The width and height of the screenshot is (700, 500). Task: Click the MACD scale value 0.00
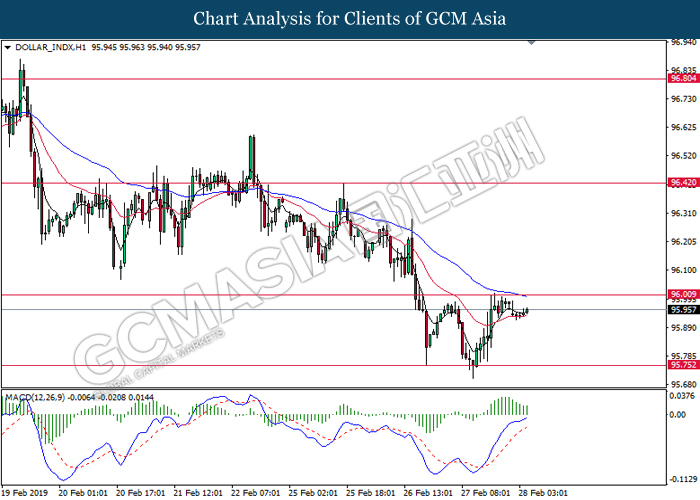point(678,415)
